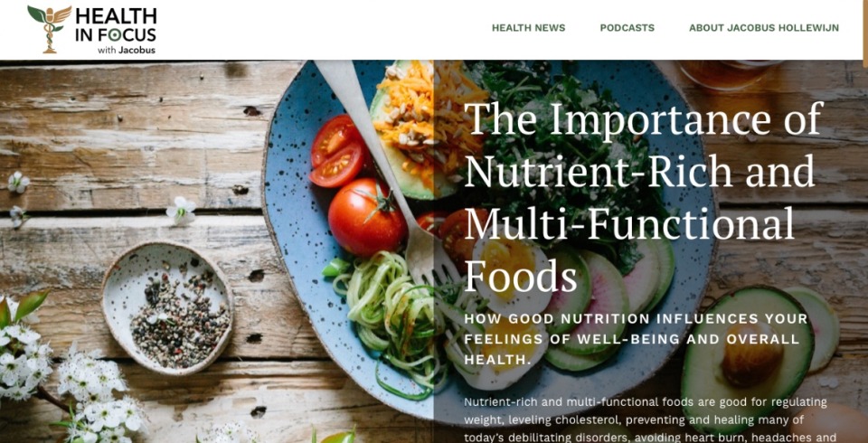Go to the Podcasts section
Viewport: 868px width, 443px height.
point(627,28)
